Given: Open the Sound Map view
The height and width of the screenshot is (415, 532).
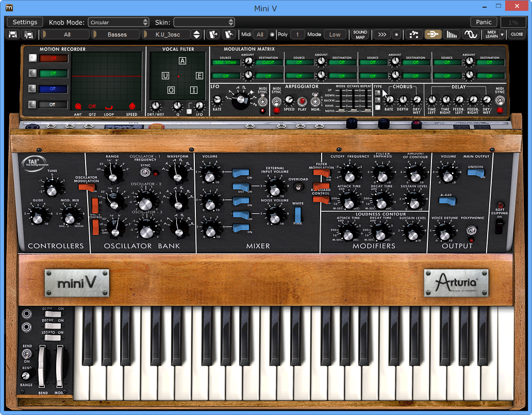Looking at the screenshot, I should click(x=360, y=34).
